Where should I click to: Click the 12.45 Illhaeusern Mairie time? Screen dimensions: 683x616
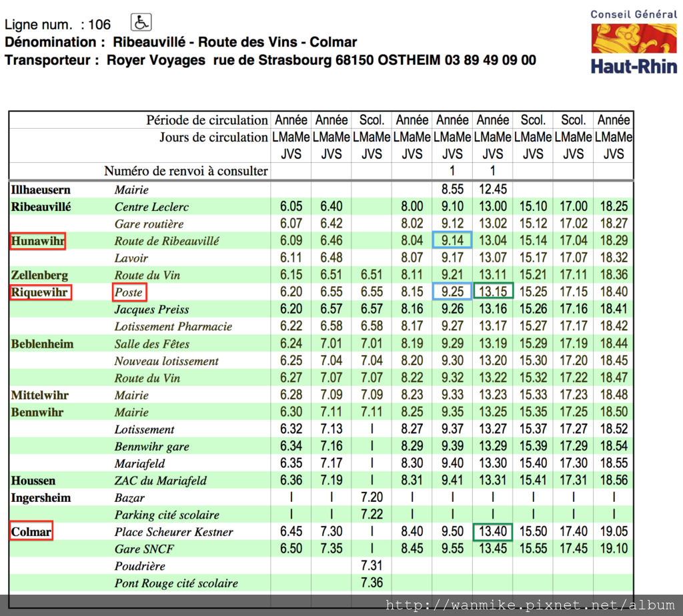click(x=493, y=189)
